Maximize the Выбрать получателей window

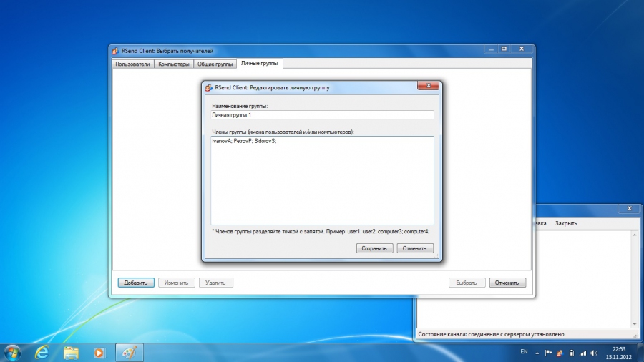tap(504, 49)
